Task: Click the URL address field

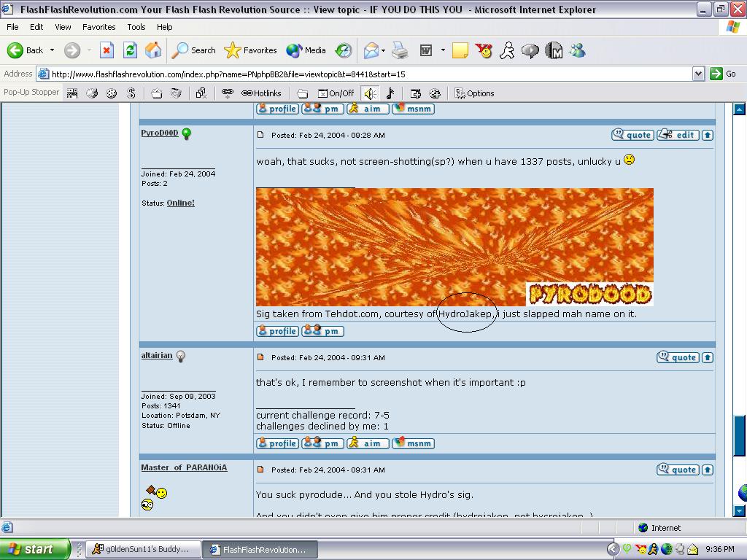Action: coord(365,74)
